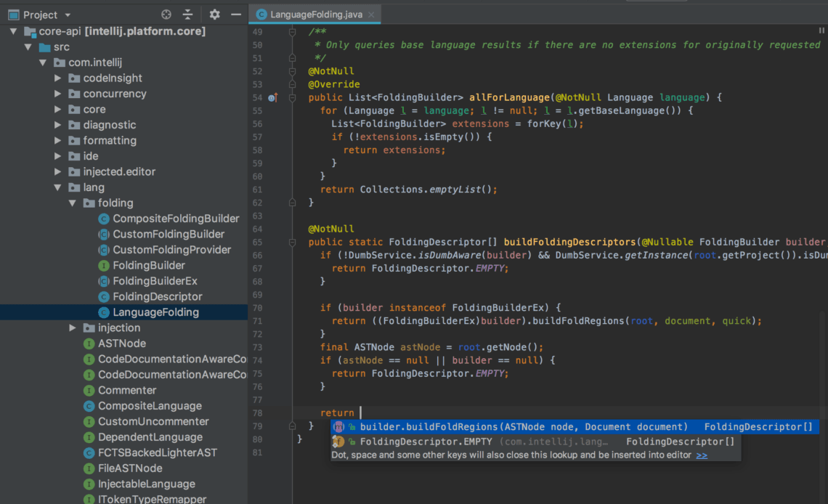Open InjectableLanguage in project tree
Image resolution: width=828 pixels, height=504 pixels.
[146, 484]
